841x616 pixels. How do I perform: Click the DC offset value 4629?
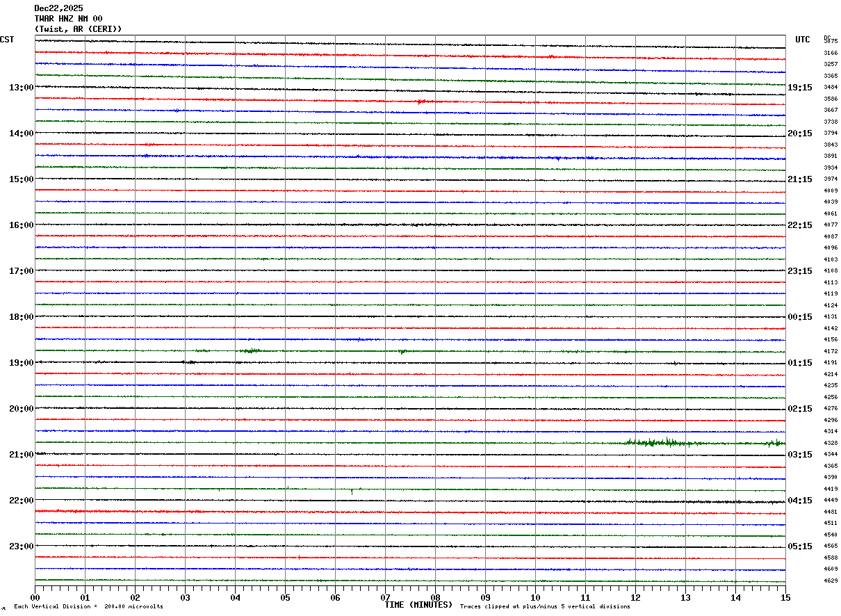coord(831,581)
